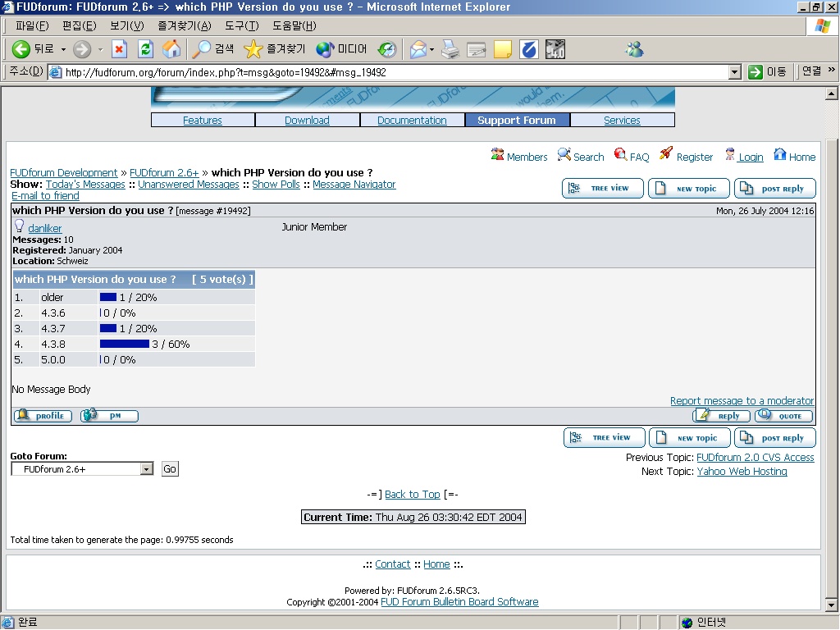Stop page loading with the red X icon
The height and width of the screenshot is (630, 840).
[119, 49]
